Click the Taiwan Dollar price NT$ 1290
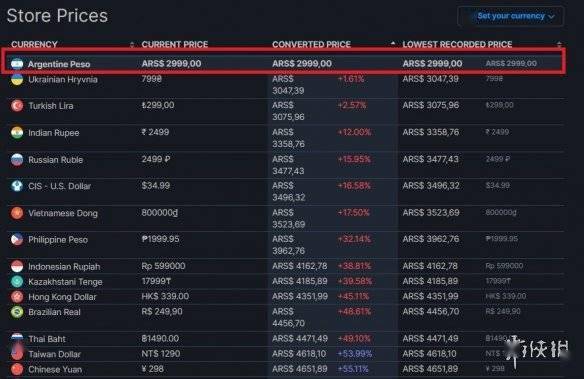Viewport: 584px width, 379px height. click(x=161, y=354)
